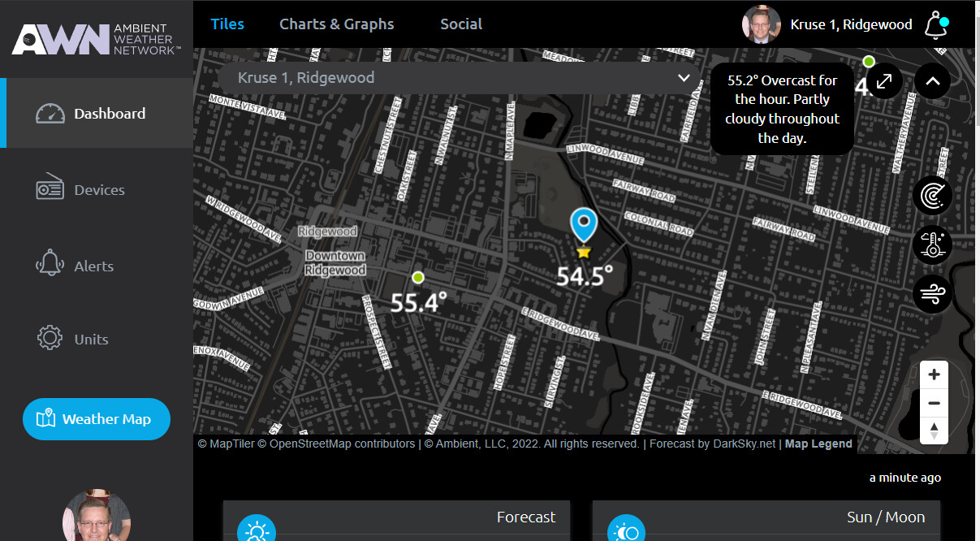Click the AWN Ambient Weather Network logo
The image size is (980, 541).
96,38
